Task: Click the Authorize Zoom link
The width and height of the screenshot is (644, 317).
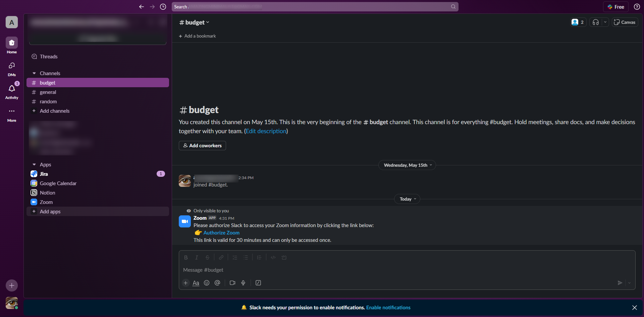Action: 221,232
